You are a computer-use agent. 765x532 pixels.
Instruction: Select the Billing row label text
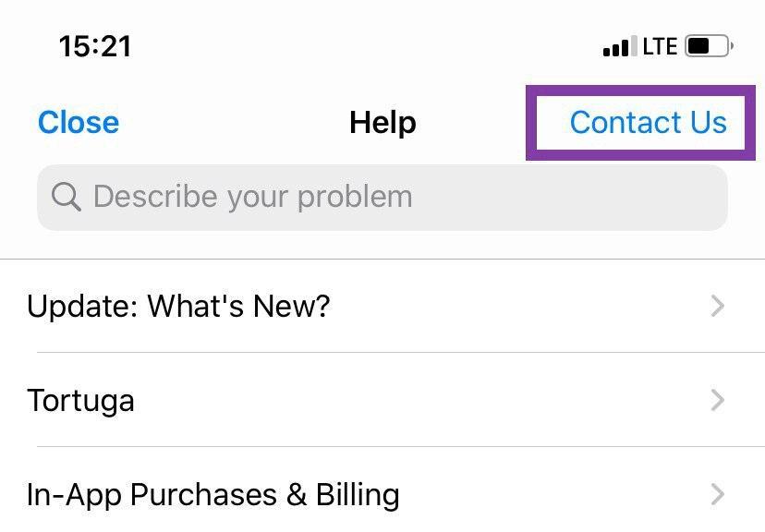[212, 494]
